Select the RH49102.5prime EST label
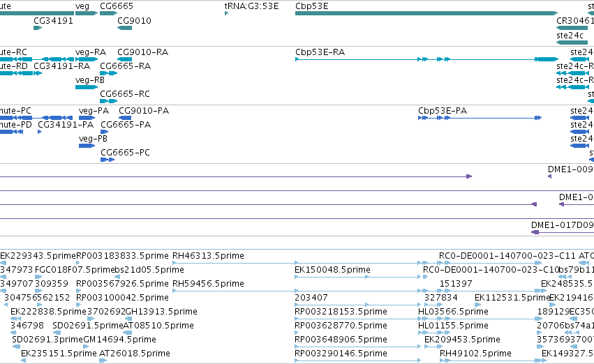Viewport: 594px width, 364px height. pos(475,354)
